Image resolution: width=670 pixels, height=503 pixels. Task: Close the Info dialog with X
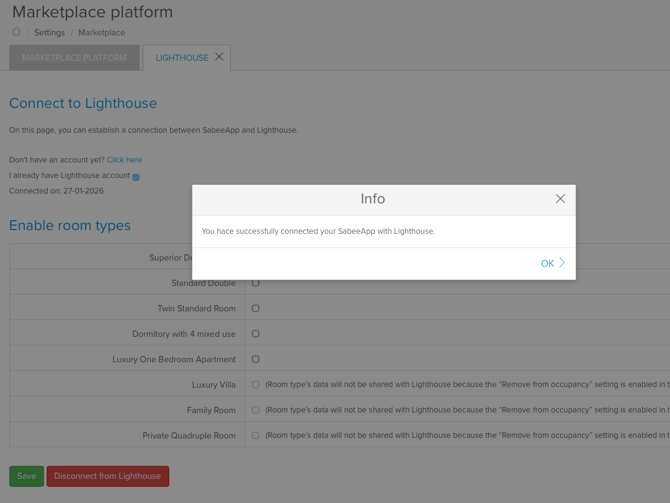[560, 199]
